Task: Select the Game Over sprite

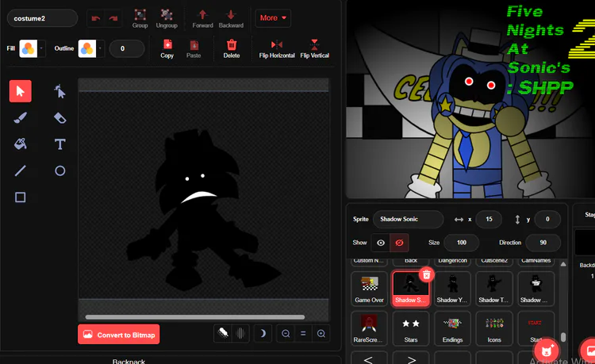Action: pyautogui.click(x=369, y=289)
